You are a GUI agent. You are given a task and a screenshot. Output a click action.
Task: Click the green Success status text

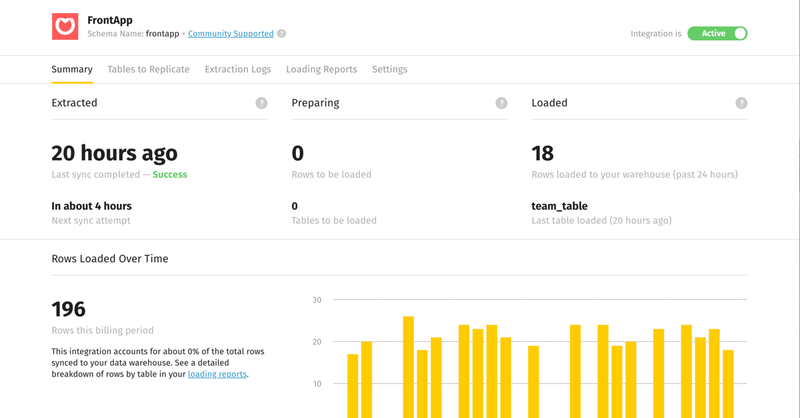point(169,174)
